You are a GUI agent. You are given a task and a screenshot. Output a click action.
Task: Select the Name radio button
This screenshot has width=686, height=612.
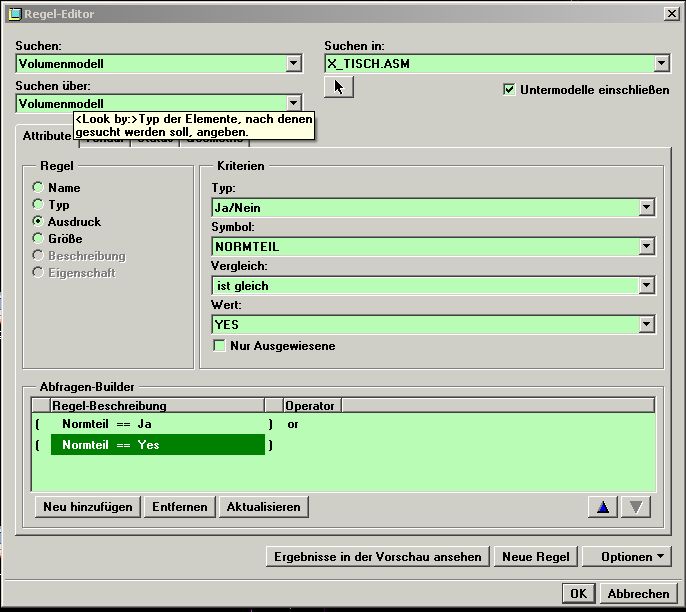point(38,187)
